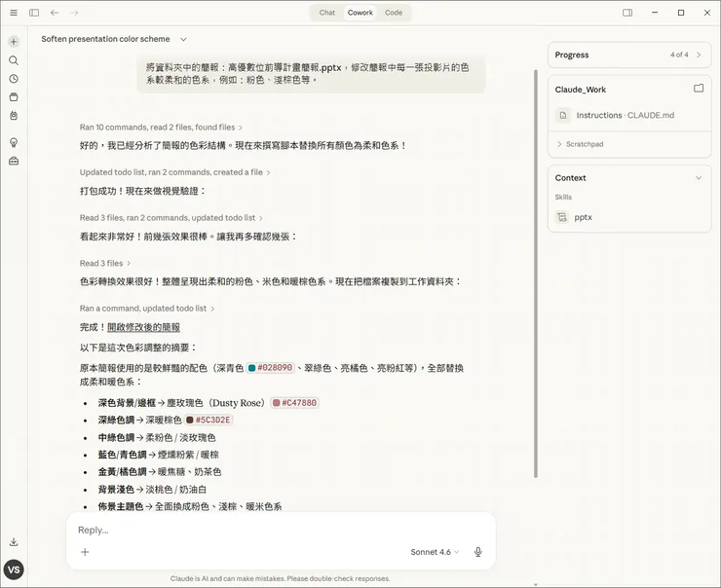721x588 pixels.
Task: Open the lightbulb ideas icon in sidebar
Action: pos(14,142)
